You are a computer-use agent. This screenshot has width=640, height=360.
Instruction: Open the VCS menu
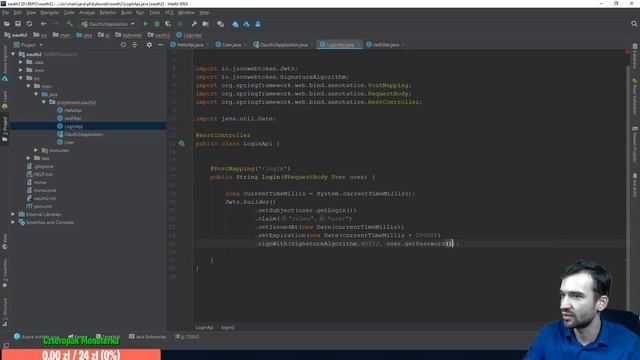169,13
